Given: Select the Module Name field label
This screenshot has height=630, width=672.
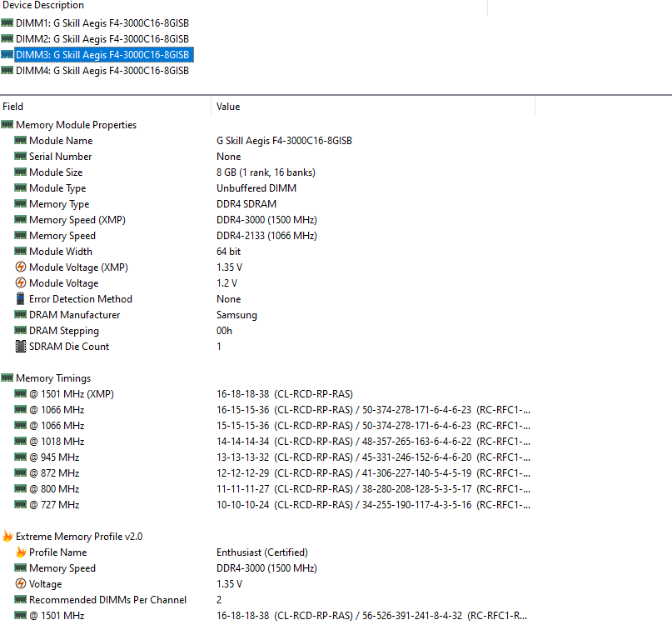Looking at the screenshot, I should point(61,141).
